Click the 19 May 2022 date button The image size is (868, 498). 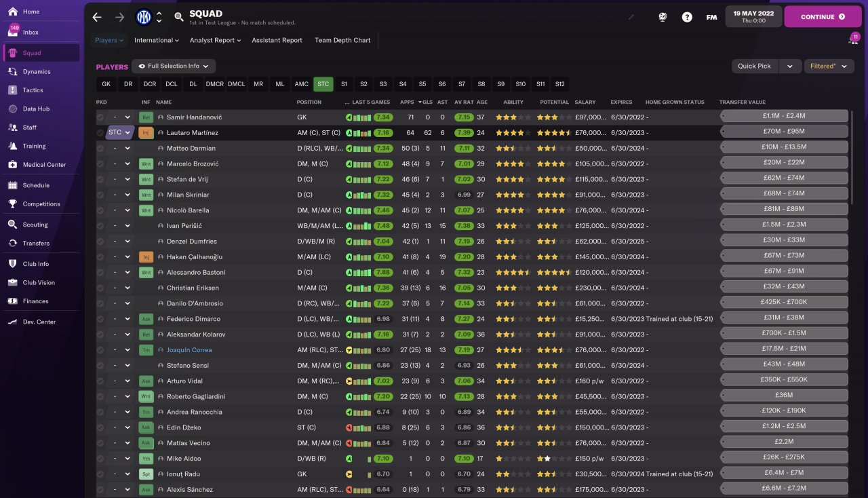point(753,17)
